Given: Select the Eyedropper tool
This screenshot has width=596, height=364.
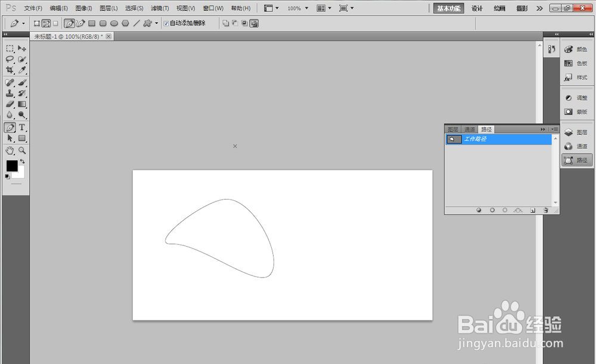Looking at the screenshot, I should coord(22,70).
